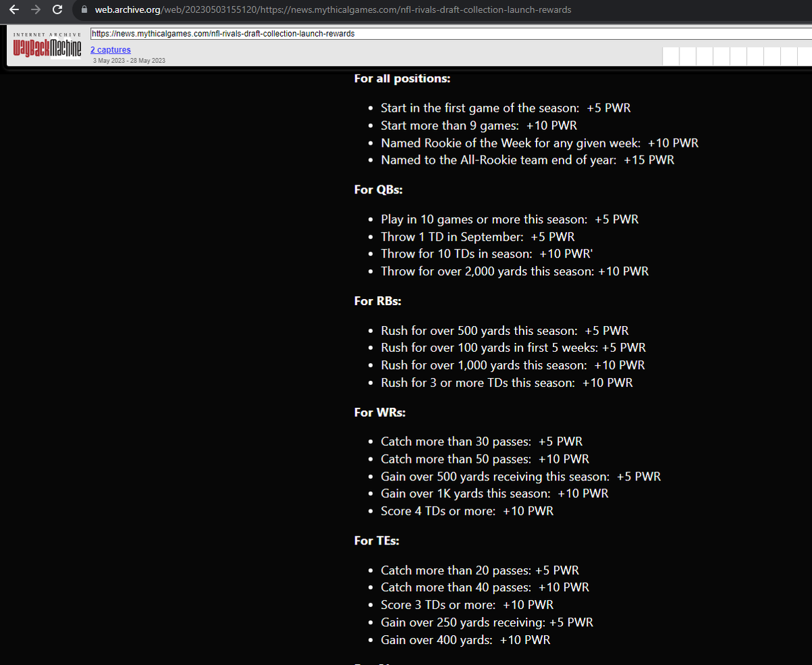Select 'Play in 10 games or more' line
This screenshot has height=665, width=812.
pos(510,220)
